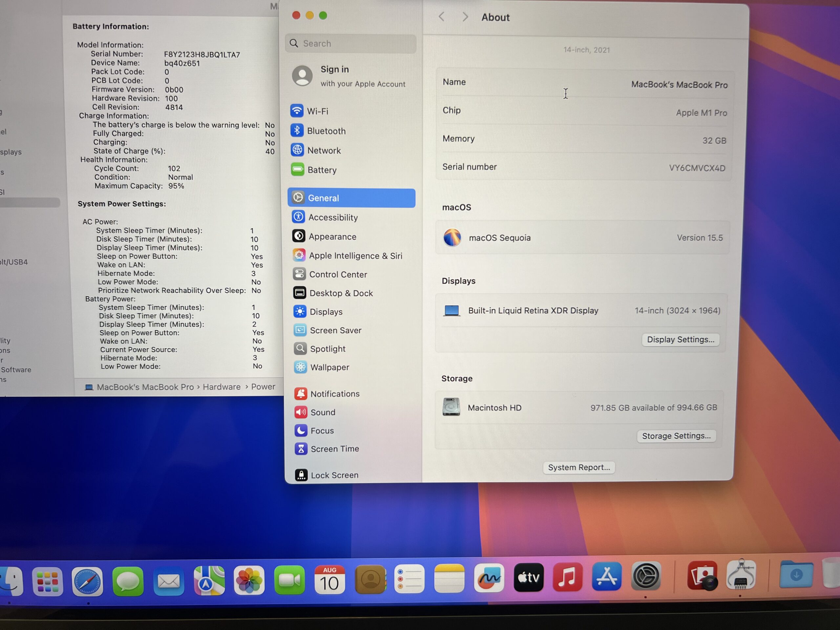Open Wi-Fi settings in sidebar
This screenshot has height=630, width=840.
point(318,111)
